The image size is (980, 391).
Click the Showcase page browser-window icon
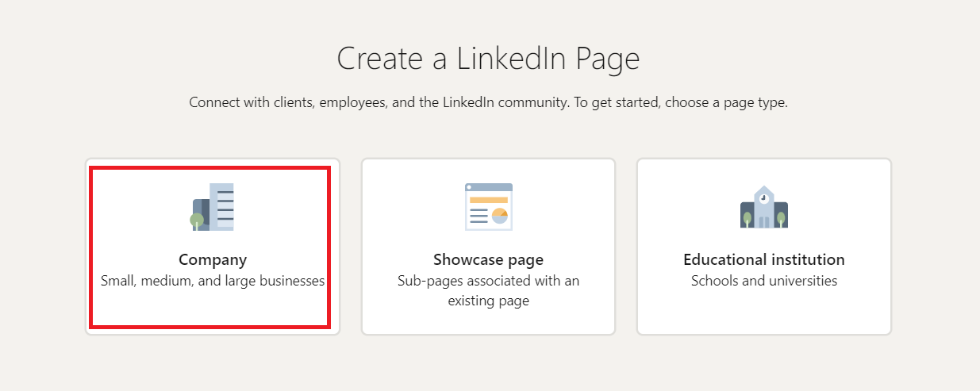[x=488, y=206]
